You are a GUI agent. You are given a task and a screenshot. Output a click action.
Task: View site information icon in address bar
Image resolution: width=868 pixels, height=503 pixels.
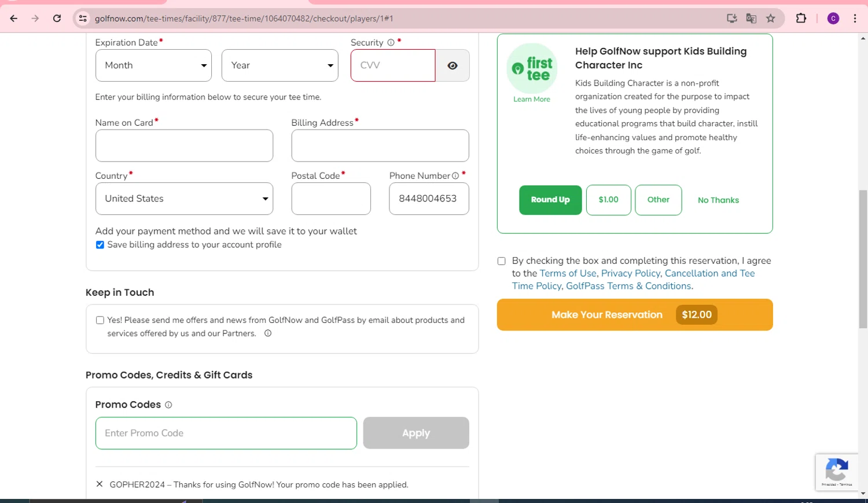pyautogui.click(x=83, y=19)
